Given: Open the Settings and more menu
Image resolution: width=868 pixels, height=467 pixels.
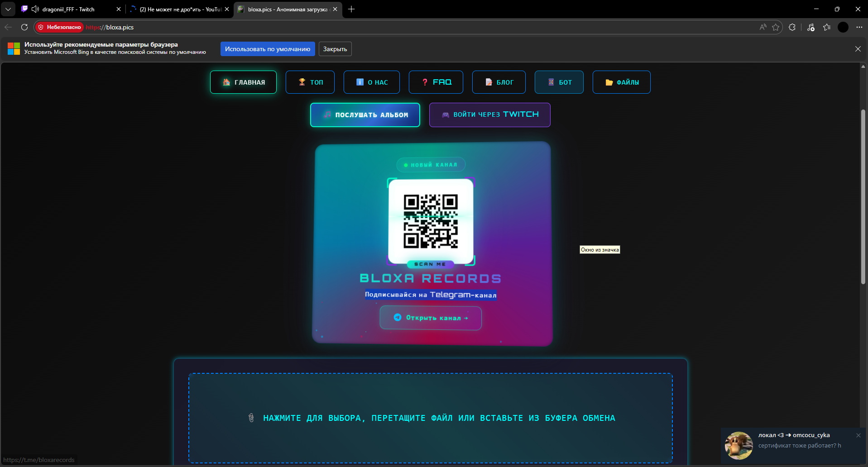Looking at the screenshot, I should (x=859, y=27).
